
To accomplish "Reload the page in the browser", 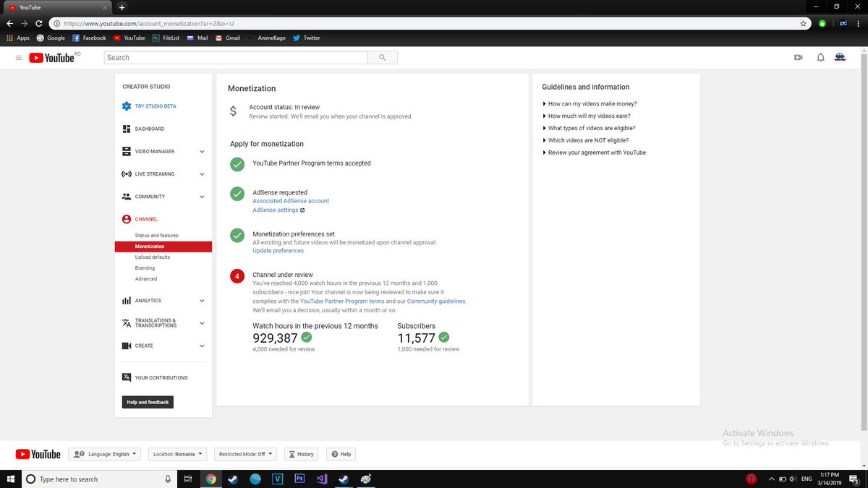I will (x=38, y=23).
